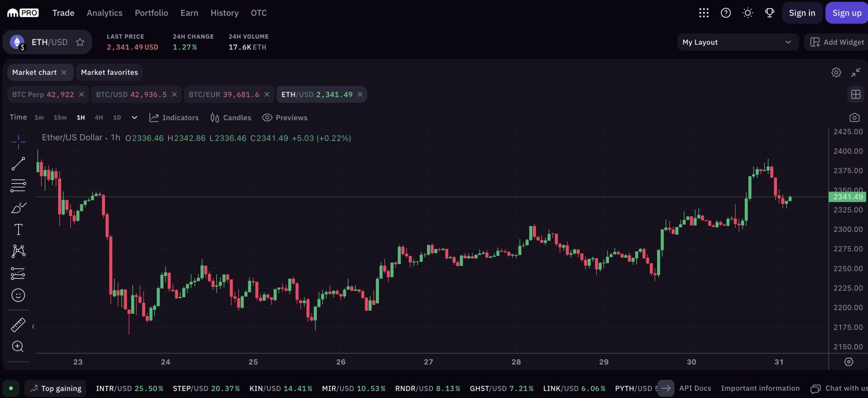Take a chart snapshot with camera icon

tap(854, 118)
